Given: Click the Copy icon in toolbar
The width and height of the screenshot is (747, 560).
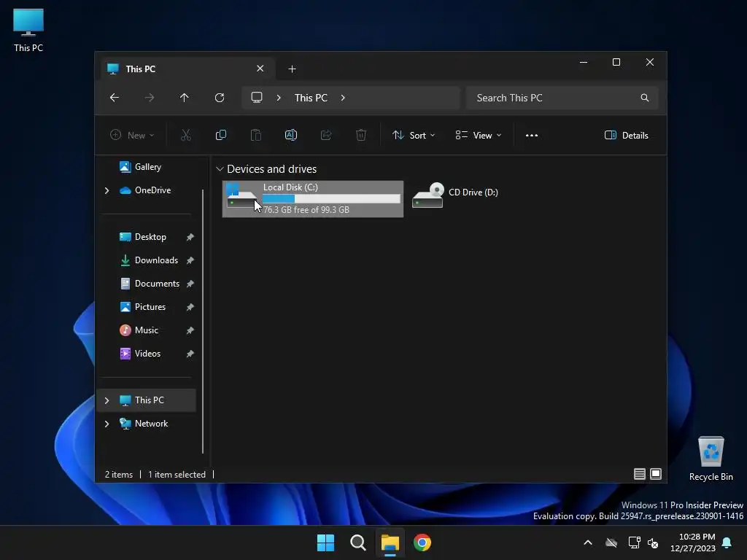Looking at the screenshot, I should point(221,135).
